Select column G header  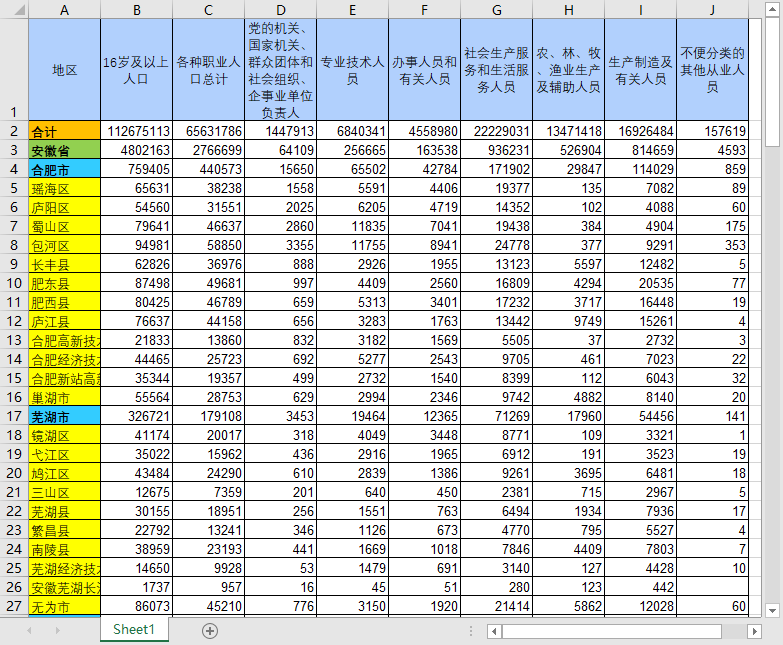click(x=496, y=9)
